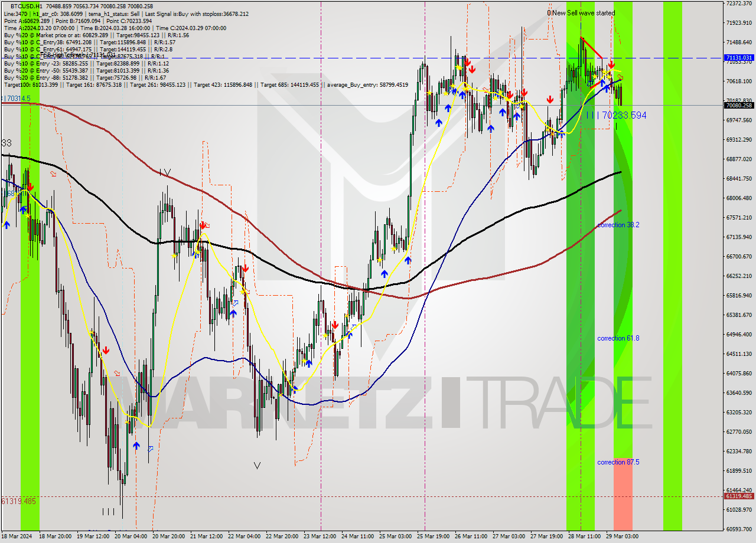Click the red 61319.485 price axis tag

(x=739, y=496)
